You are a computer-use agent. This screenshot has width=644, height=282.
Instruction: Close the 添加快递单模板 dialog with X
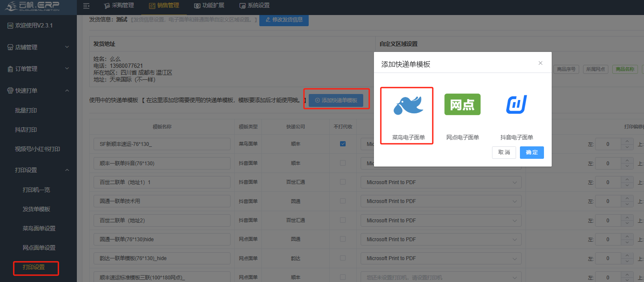pyautogui.click(x=540, y=63)
